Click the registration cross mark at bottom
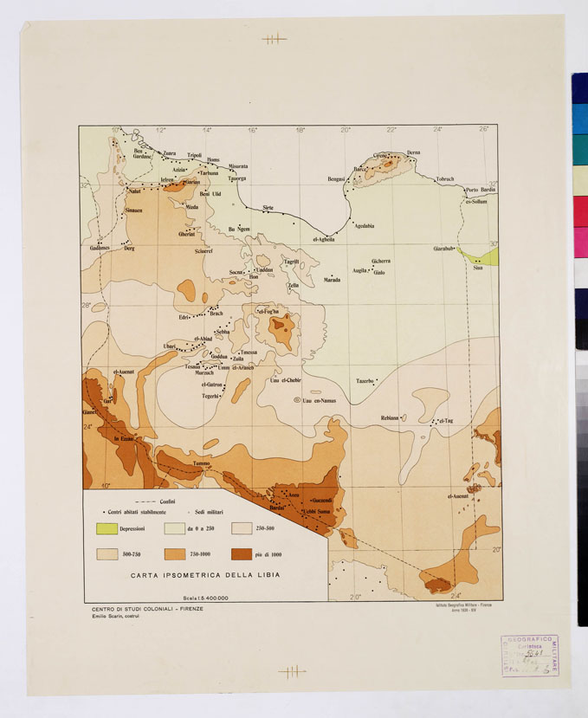This screenshot has height=718, width=588. pyautogui.click(x=293, y=670)
